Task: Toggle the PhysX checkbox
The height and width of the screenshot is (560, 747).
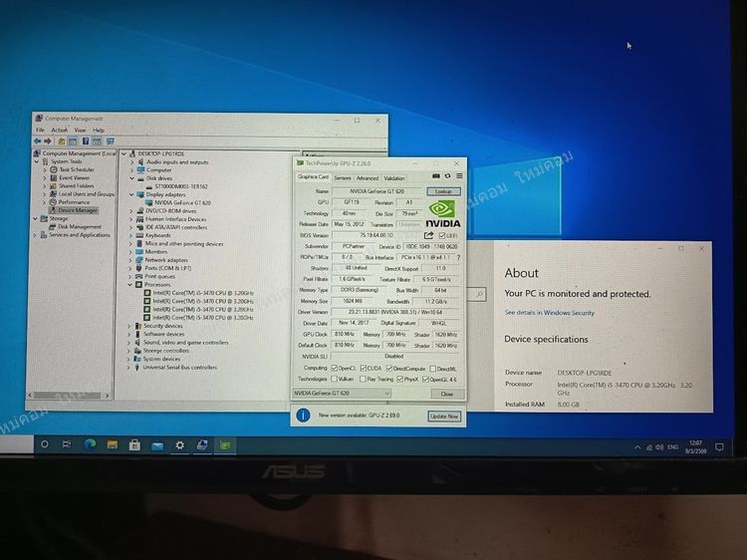Action: tap(400, 380)
